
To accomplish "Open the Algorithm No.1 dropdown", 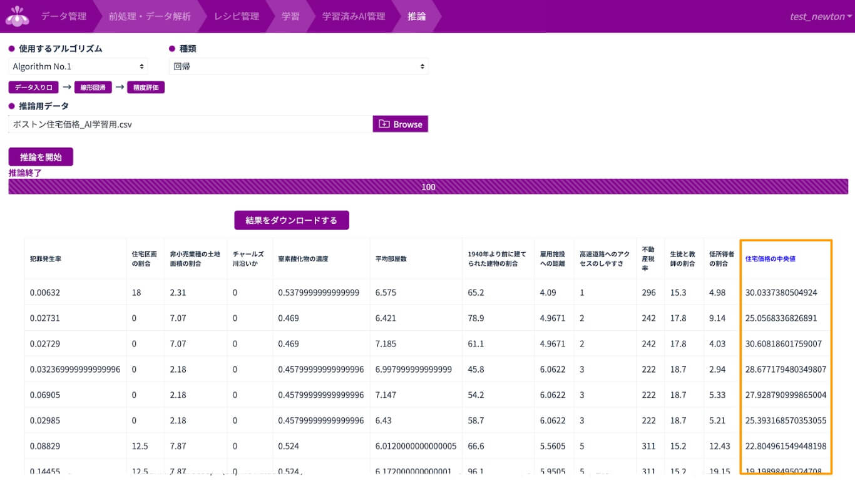I will tap(78, 66).
